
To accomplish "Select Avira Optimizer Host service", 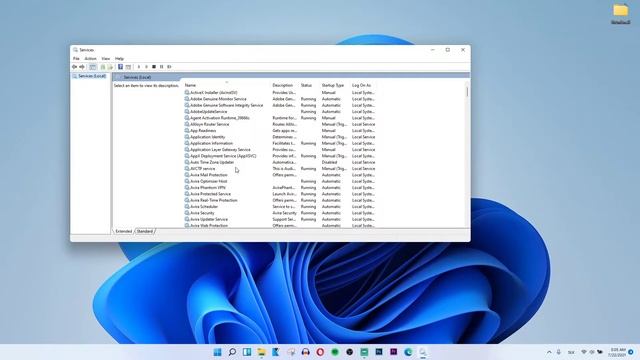I will tap(280, 181).
